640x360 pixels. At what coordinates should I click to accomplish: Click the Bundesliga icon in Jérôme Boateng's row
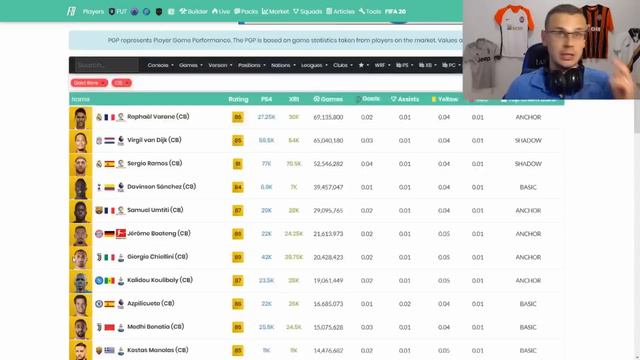coord(120,233)
